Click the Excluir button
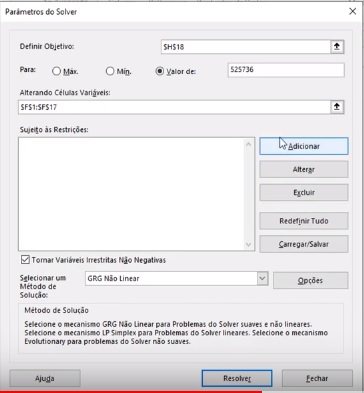Screen dimensions: 364x393 pos(304,193)
